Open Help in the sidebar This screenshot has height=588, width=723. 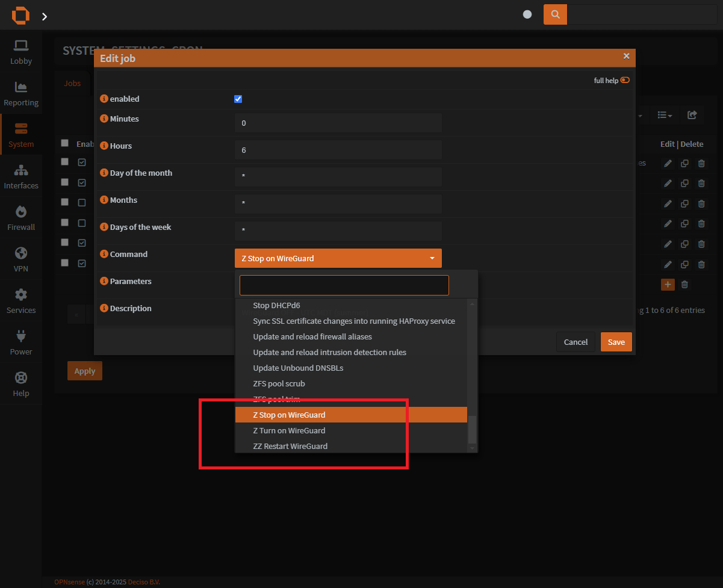(21, 385)
